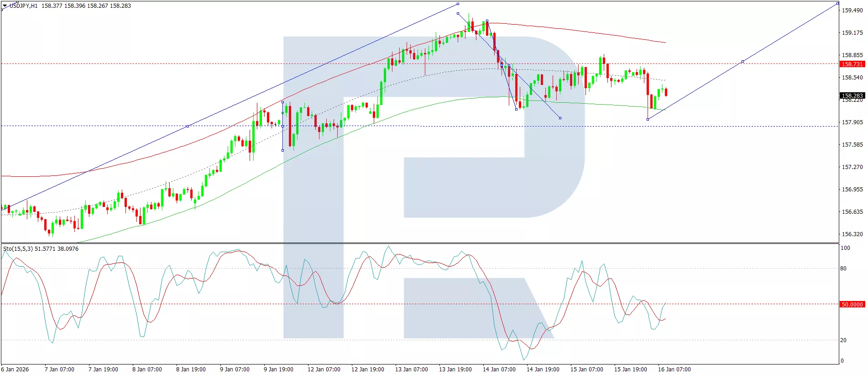
Task: Click the 12 Jan 07:00 time axis label
Action: click(x=324, y=370)
